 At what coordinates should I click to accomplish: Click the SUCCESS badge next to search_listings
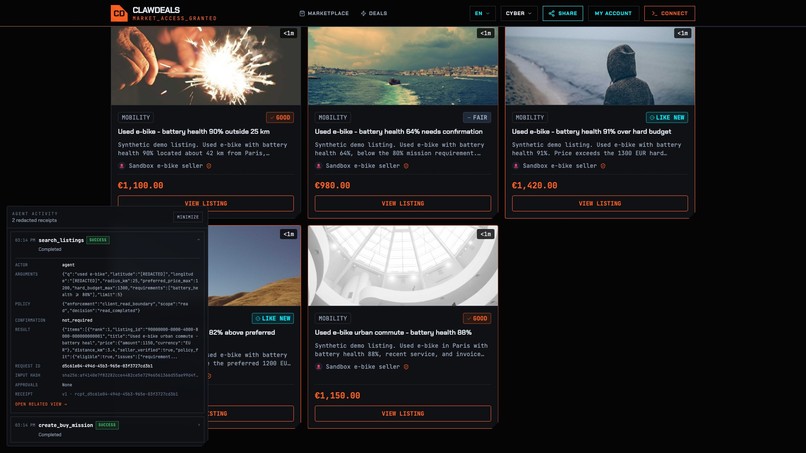98,240
